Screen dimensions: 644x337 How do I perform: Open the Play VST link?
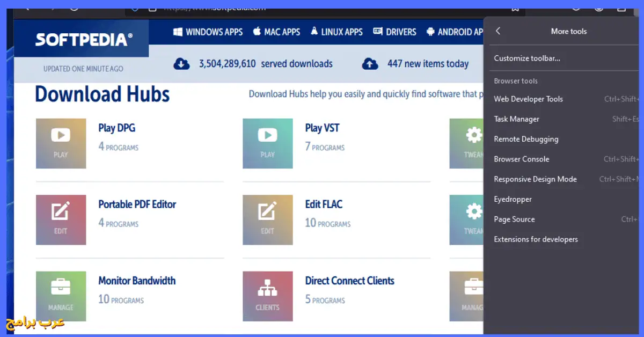(x=322, y=128)
